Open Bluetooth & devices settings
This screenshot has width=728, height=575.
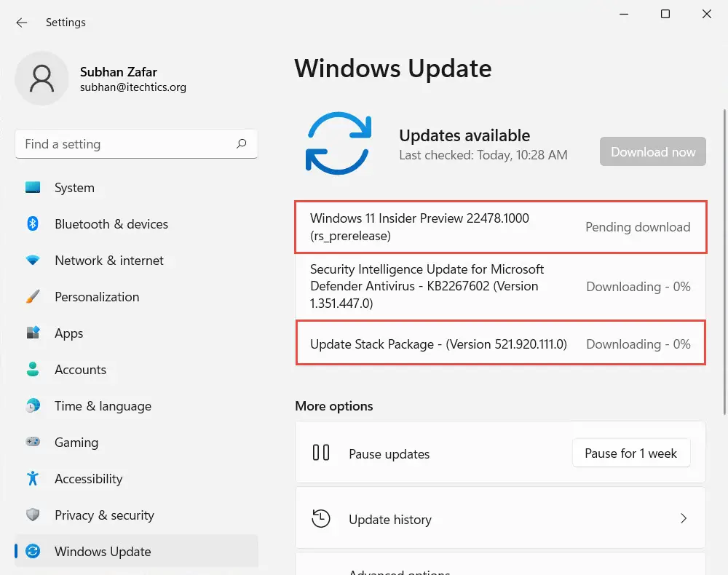coord(136,223)
